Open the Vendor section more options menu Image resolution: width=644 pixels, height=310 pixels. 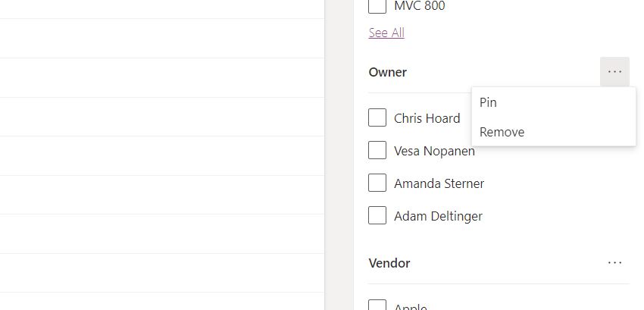tap(614, 263)
